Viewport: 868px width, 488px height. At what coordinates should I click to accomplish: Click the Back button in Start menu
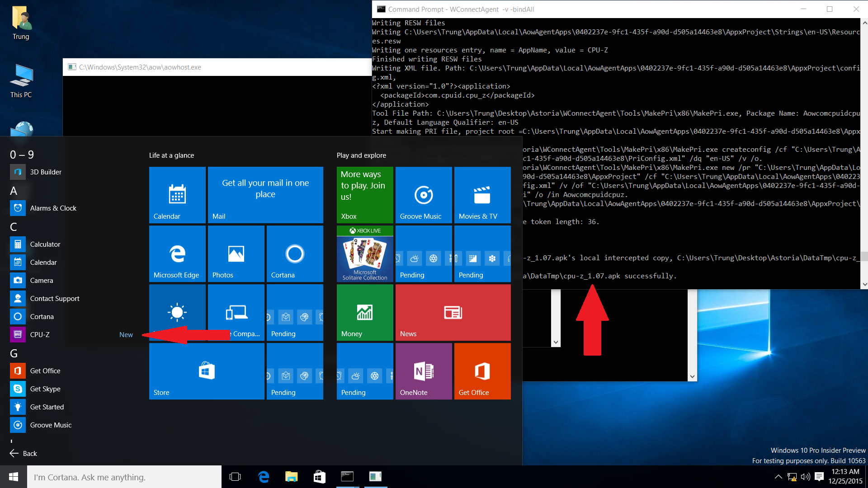[x=24, y=453]
